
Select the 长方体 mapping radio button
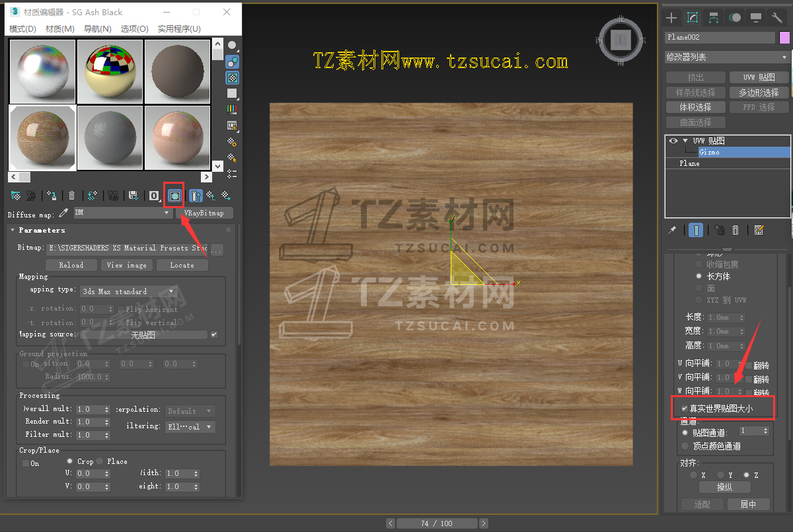pos(699,276)
